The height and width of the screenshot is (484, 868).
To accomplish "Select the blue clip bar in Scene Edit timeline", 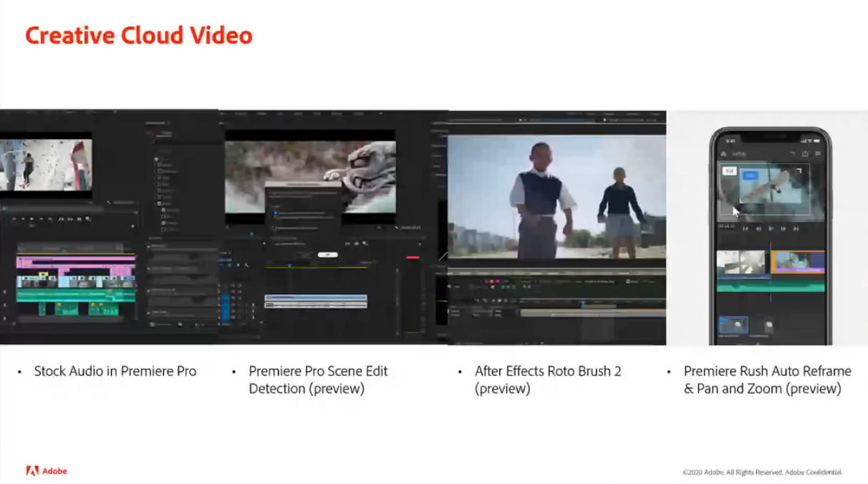I will coord(316,298).
